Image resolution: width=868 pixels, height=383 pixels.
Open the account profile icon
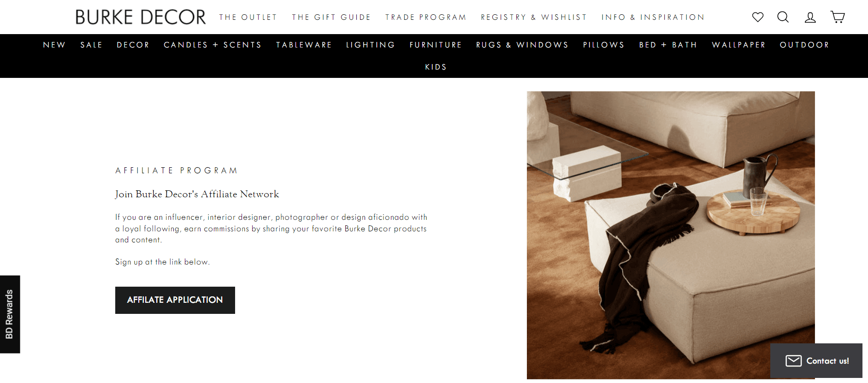point(810,18)
